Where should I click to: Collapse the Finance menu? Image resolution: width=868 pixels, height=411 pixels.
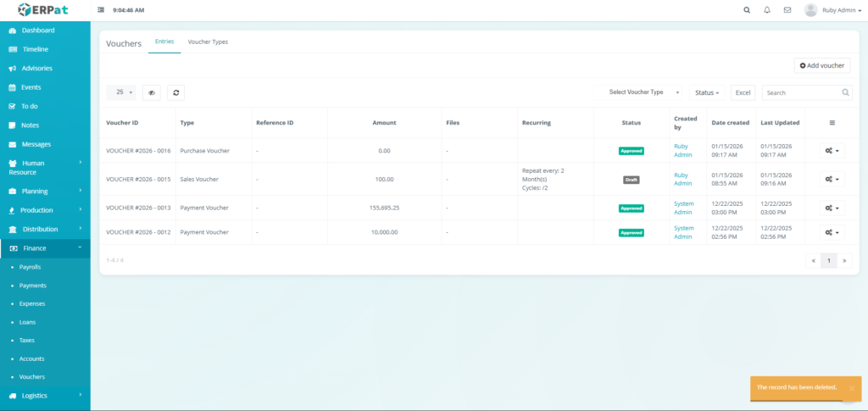pyautogui.click(x=45, y=248)
